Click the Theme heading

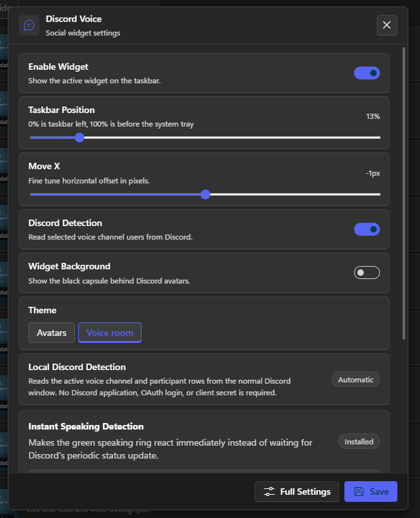point(42,310)
